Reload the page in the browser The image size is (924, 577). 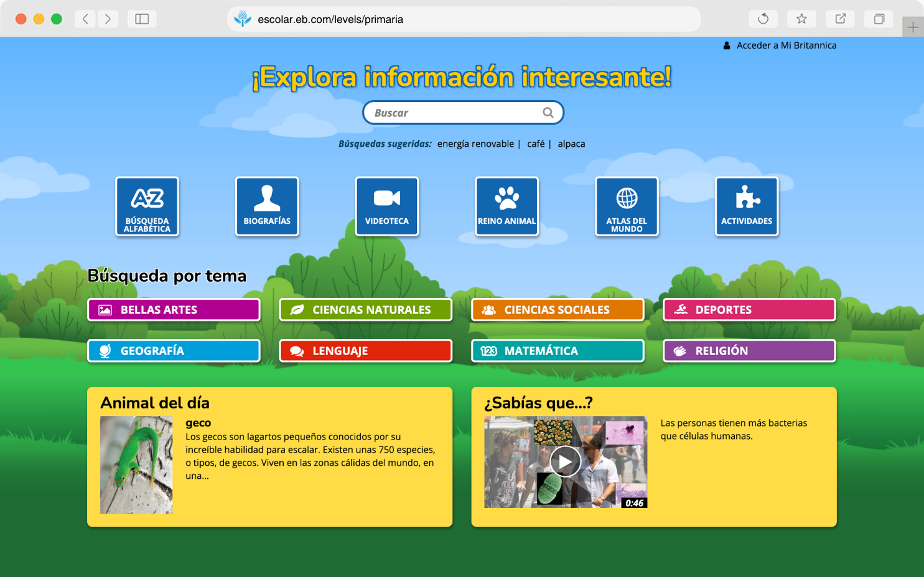tap(763, 19)
